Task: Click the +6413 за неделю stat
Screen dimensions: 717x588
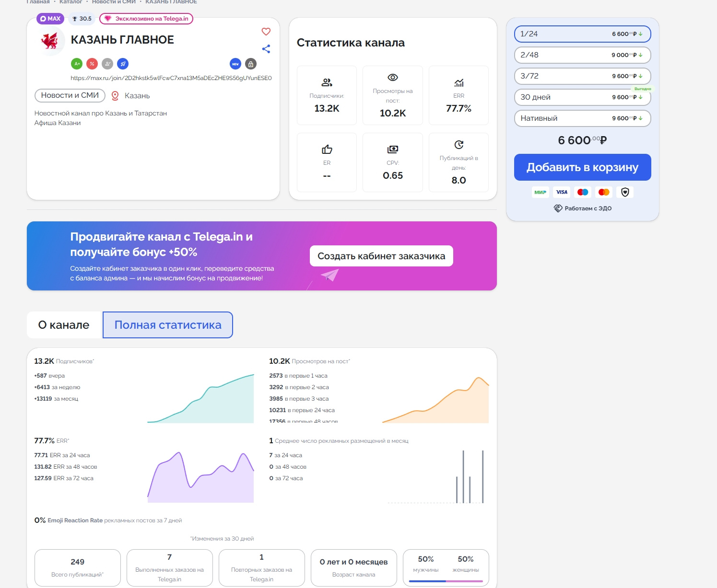Action: [57, 387]
